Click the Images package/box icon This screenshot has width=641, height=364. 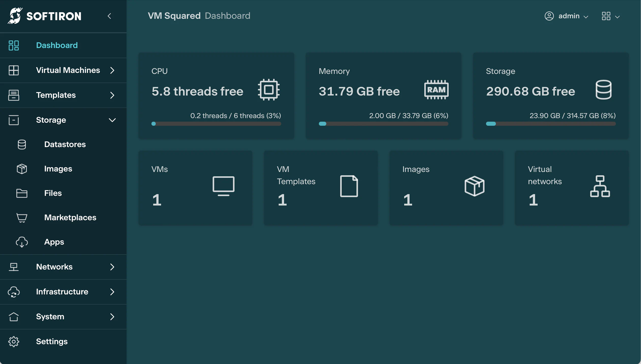pos(475,186)
